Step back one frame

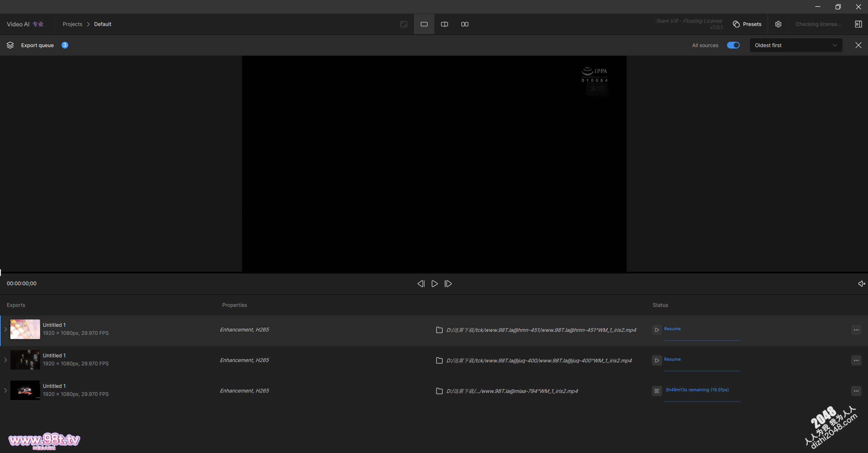coord(421,284)
